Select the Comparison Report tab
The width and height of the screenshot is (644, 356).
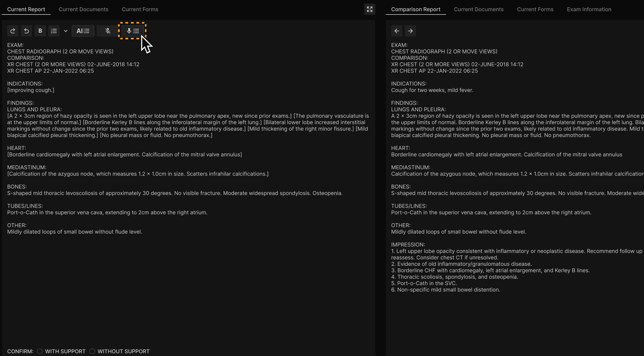[x=416, y=9]
